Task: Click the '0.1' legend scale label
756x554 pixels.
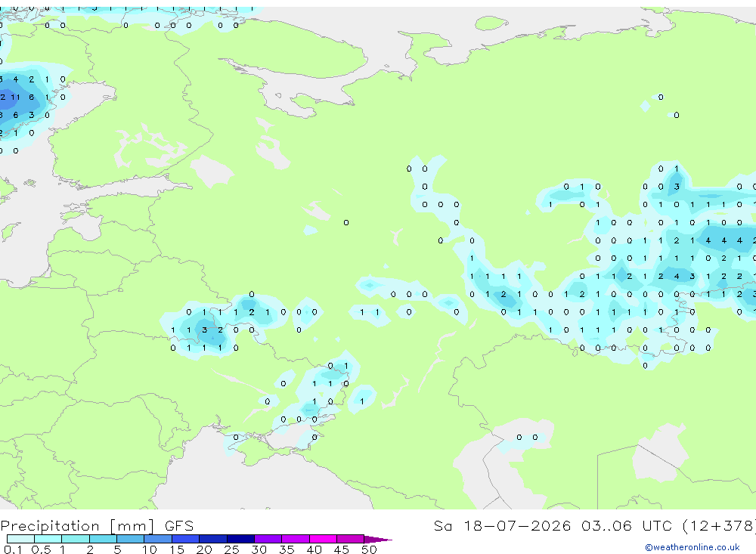Action: [x=13, y=549]
